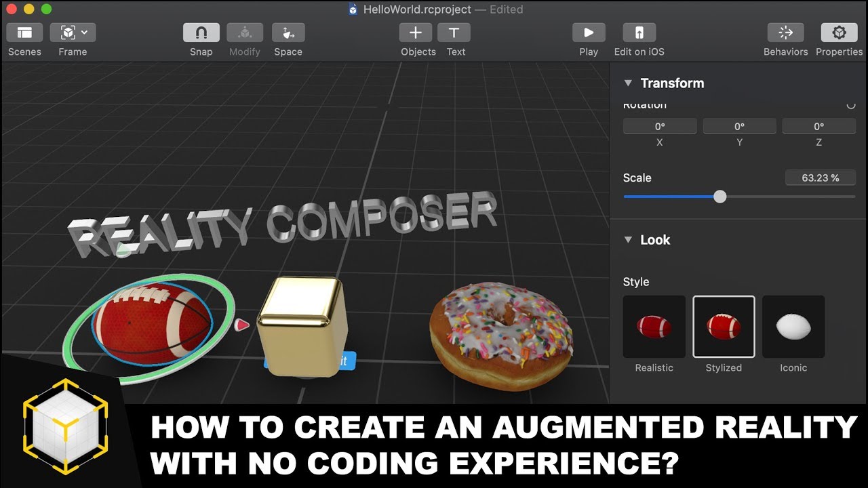
Task: Add Text to the scene
Action: pyautogui.click(x=454, y=33)
